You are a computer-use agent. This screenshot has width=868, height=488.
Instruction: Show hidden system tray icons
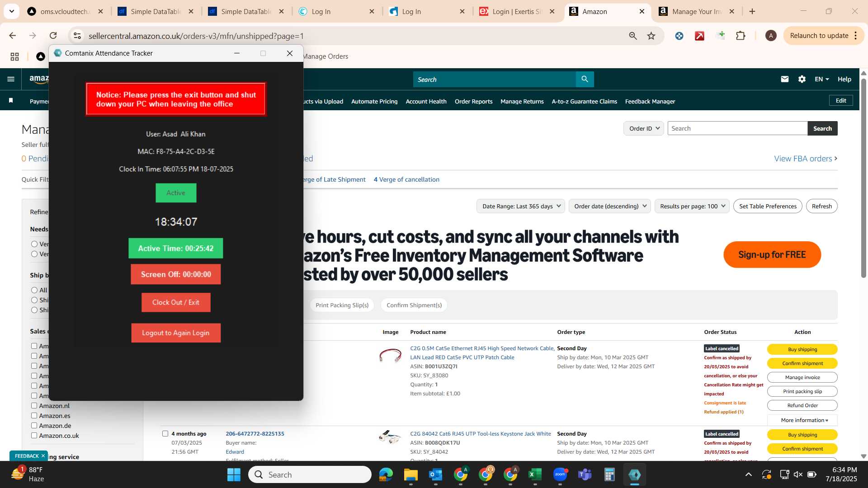click(748, 474)
